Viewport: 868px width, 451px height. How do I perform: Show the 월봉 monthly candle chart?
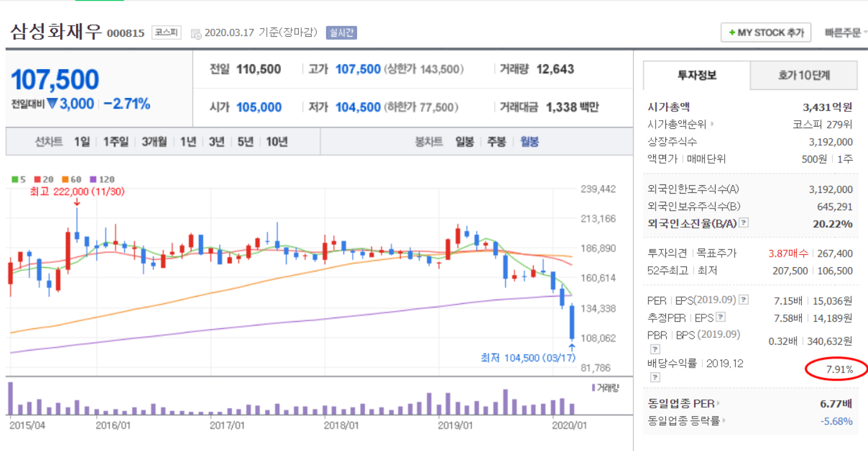pyautogui.click(x=529, y=142)
